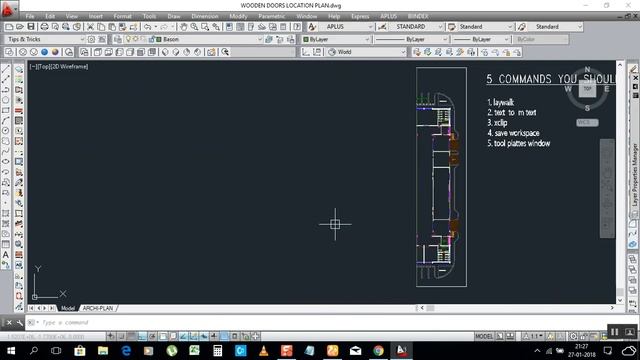Click the Dimension Style icon beside STANDARD

382,27
